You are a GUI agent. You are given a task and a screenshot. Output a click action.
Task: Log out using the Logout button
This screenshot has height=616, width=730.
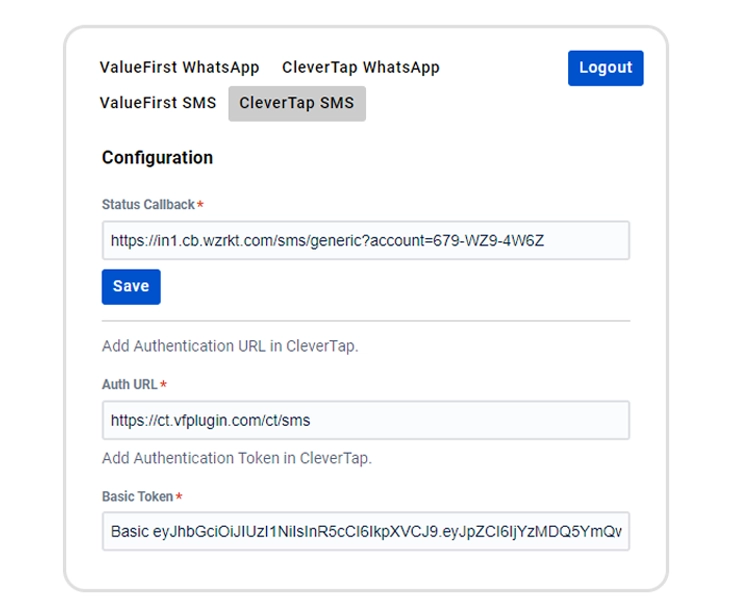(x=605, y=68)
